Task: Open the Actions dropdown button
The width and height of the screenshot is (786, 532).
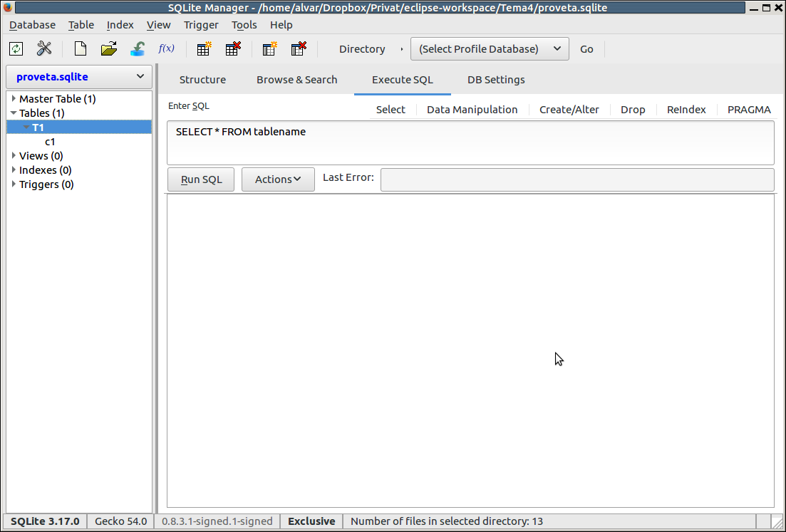Action: point(278,179)
